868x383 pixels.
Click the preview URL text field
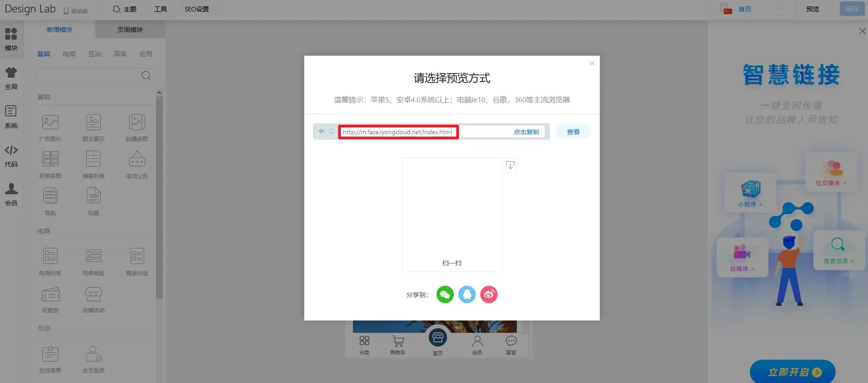pyautogui.click(x=398, y=132)
